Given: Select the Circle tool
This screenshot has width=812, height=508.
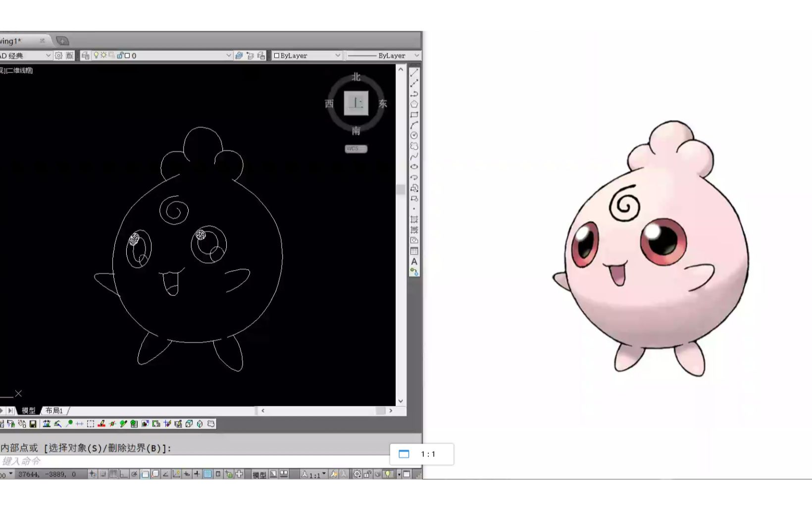Looking at the screenshot, I should pyautogui.click(x=414, y=135).
